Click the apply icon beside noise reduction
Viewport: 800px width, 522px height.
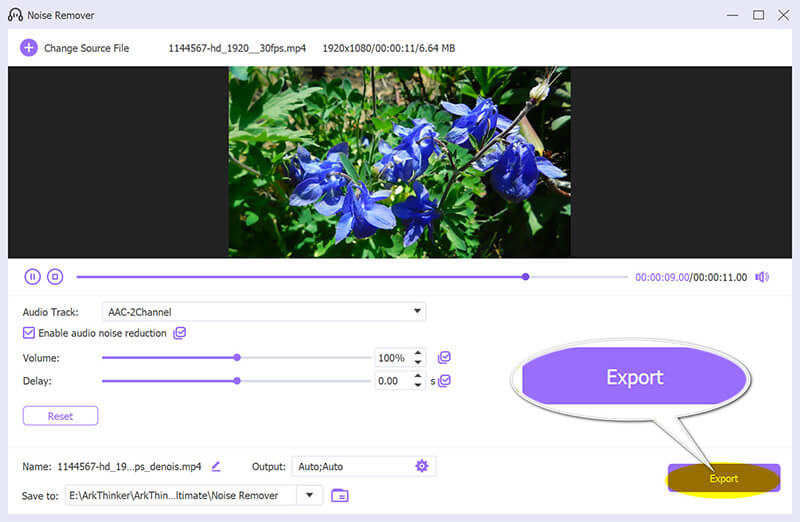tap(180, 333)
